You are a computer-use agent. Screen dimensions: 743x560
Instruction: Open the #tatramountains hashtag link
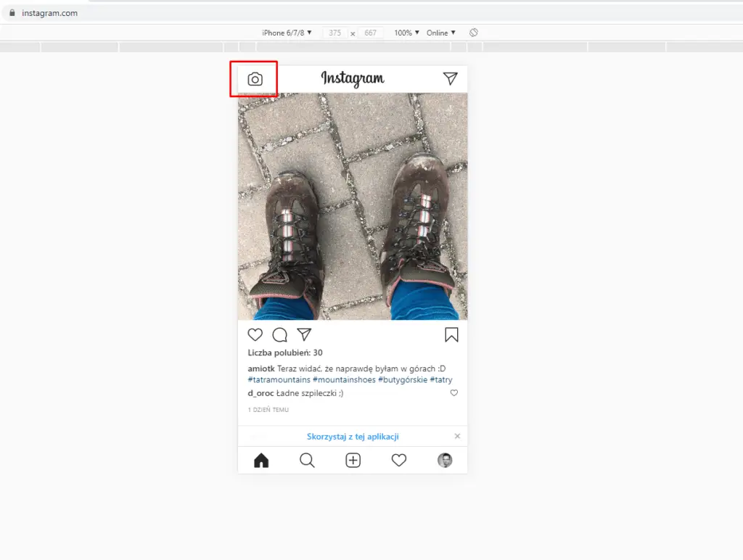pyautogui.click(x=279, y=379)
